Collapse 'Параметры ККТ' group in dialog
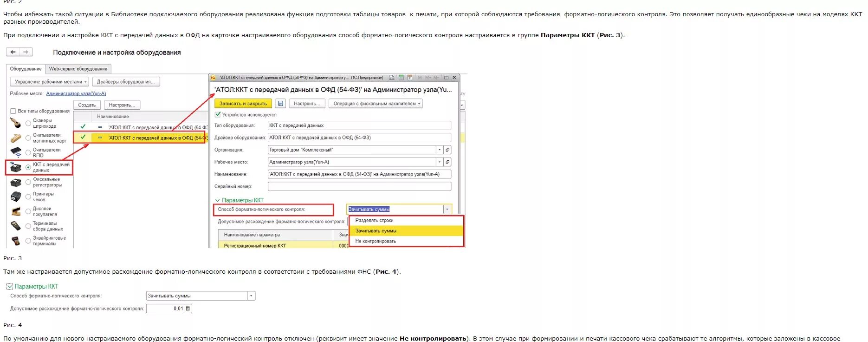This screenshot has height=342, width=868. 217,200
